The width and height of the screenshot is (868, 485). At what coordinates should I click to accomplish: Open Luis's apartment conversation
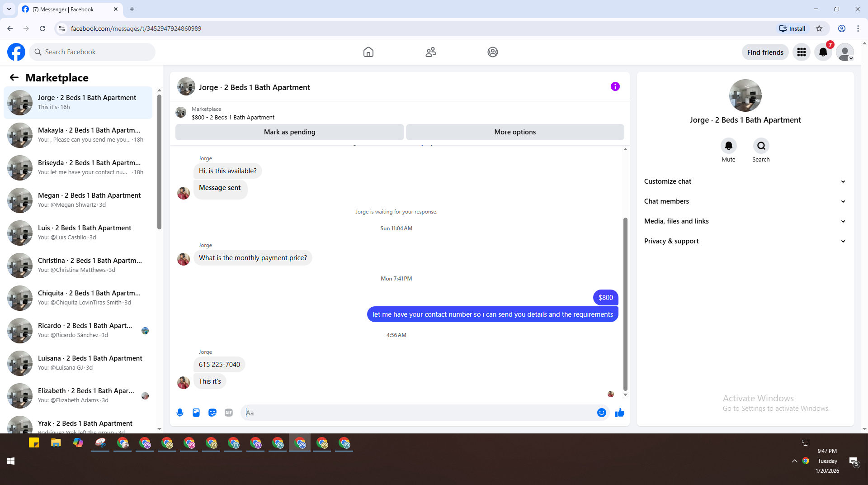point(78,233)
